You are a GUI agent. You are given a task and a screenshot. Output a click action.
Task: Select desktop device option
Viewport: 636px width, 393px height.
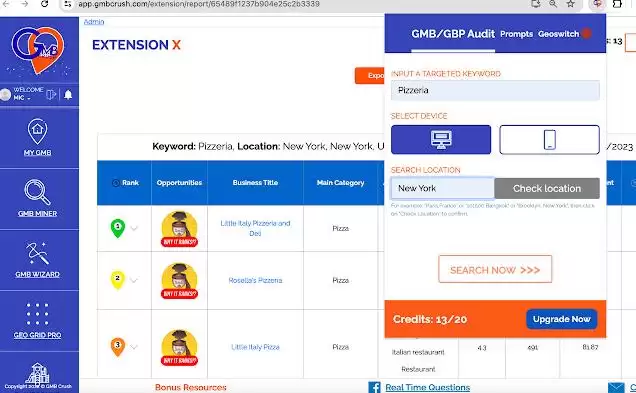(x=441, y=140)
